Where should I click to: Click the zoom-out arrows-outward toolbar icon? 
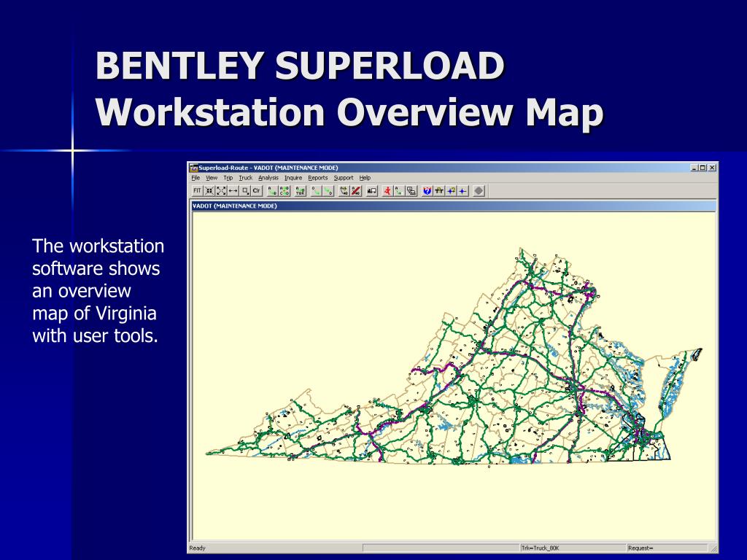click(x=221, y=190)
